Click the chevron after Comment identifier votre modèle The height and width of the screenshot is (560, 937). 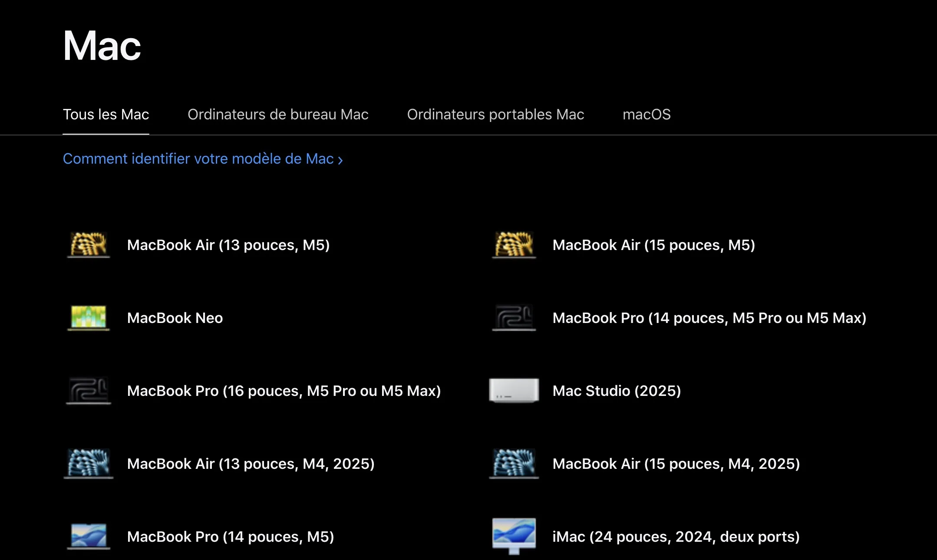(x=340, y=160)
